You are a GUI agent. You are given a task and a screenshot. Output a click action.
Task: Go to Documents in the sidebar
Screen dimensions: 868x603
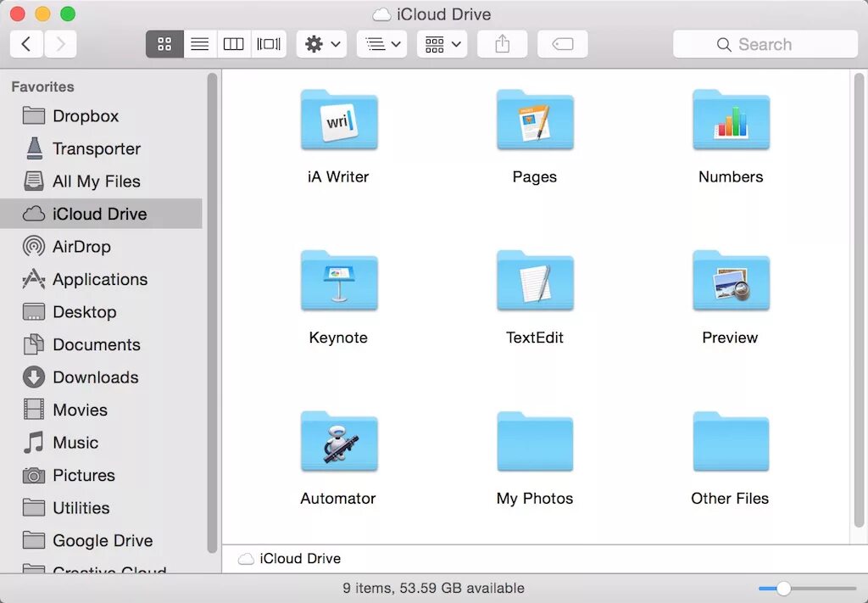(102, 344)
